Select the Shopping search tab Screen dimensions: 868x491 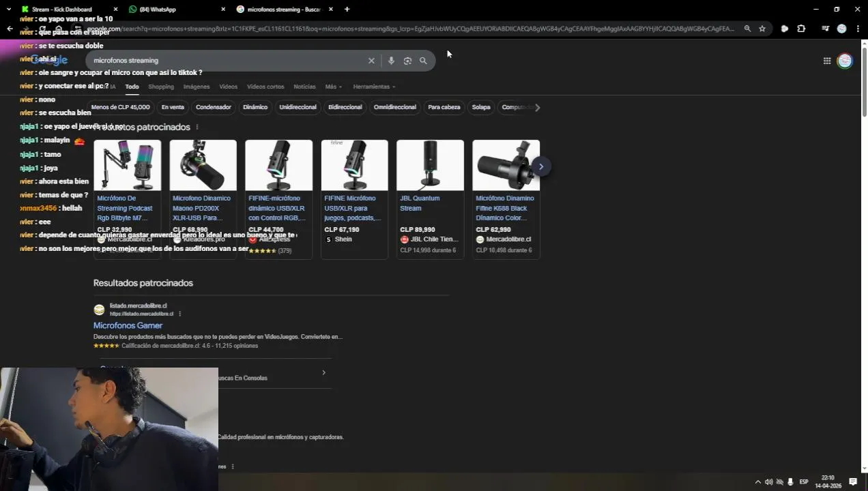point(161,87)
